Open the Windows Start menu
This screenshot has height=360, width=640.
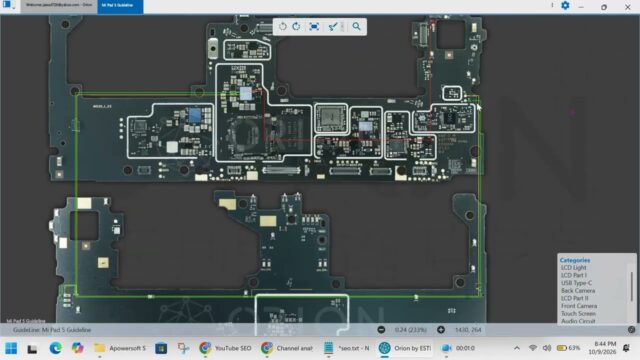11,348
